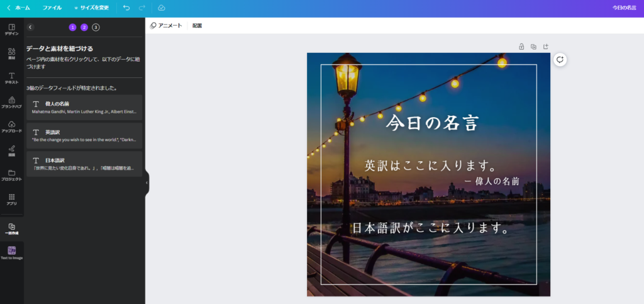Collapse the side panel using edge handle

147,183
